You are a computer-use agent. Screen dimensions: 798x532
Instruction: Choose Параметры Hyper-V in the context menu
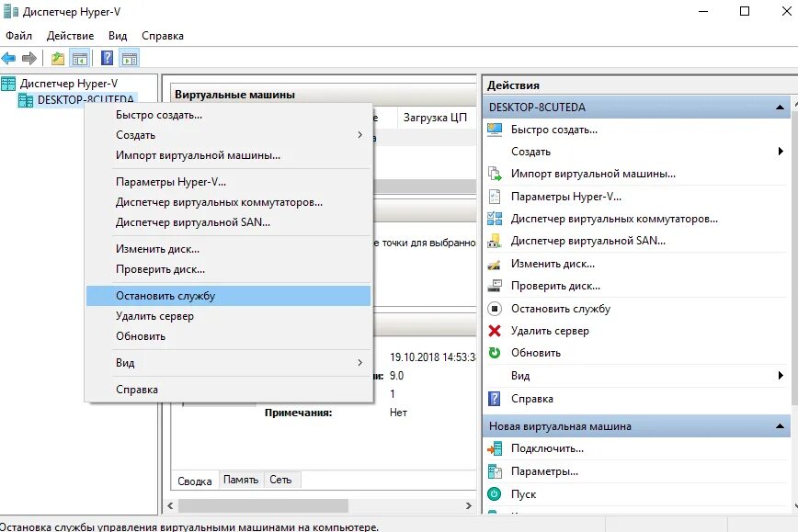coord(229,182)
